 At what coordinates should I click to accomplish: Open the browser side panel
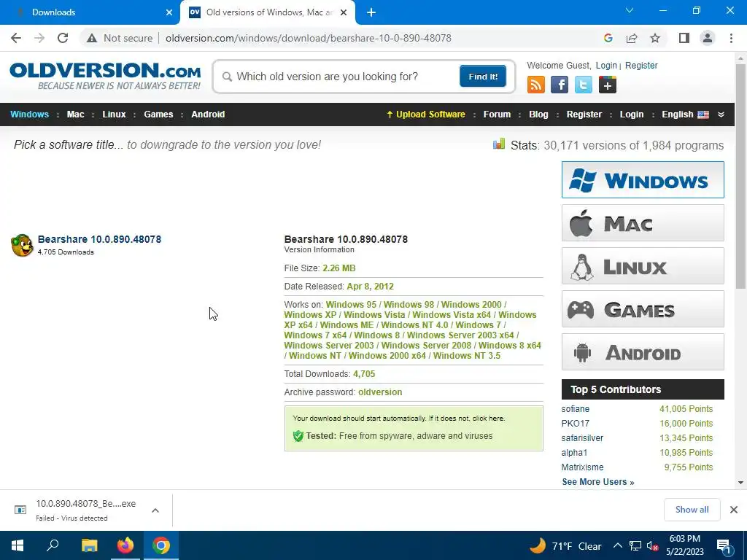(684, 38)
